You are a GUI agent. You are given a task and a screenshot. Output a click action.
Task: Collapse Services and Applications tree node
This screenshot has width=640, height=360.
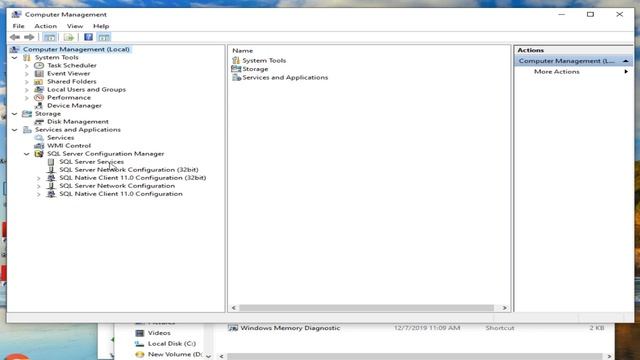(15, 130)
